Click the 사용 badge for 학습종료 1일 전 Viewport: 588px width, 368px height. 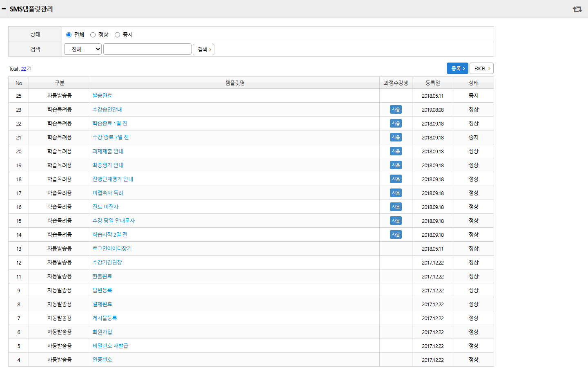pyautogui.click(x=396, y=123)
